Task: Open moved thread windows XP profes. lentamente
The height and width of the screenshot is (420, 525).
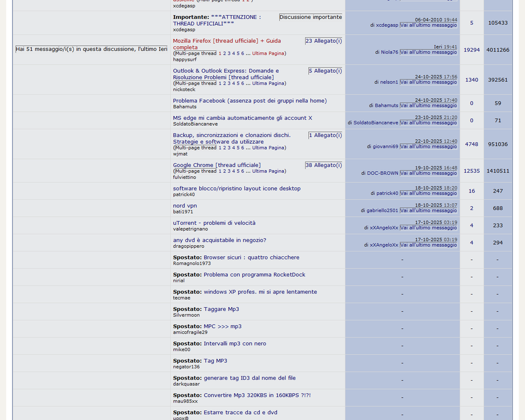Action: point(260,292)
